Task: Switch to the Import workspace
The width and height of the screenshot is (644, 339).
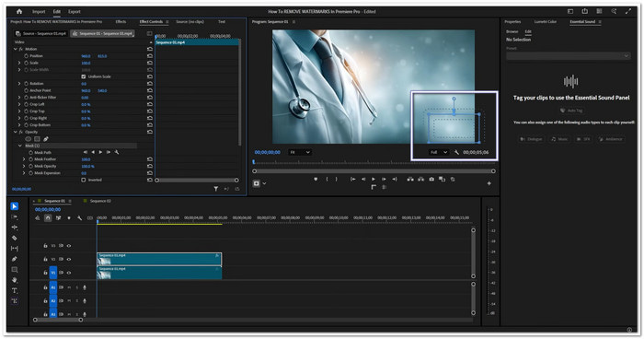Action: point(39,12)
